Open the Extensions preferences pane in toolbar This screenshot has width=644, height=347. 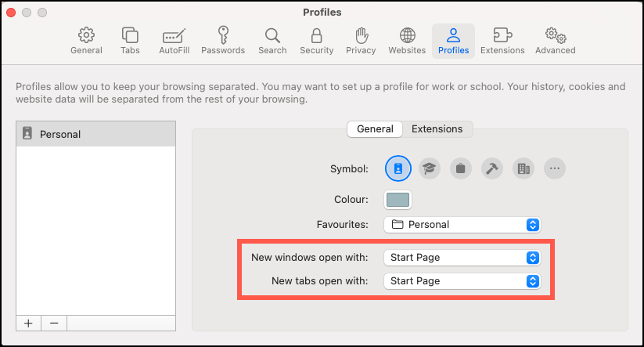502,41
